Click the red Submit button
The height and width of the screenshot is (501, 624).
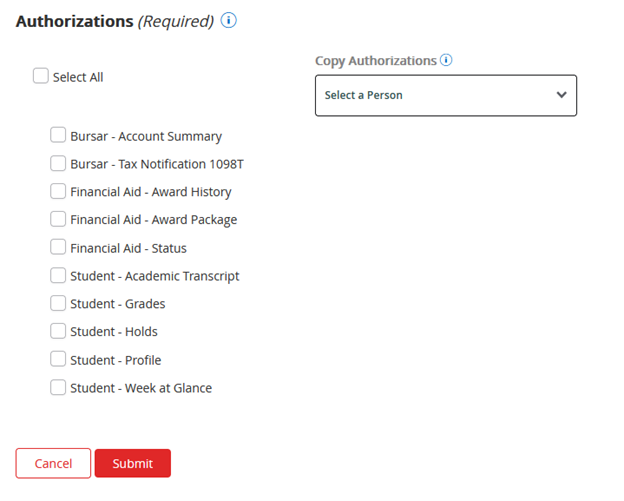point(132,463)
